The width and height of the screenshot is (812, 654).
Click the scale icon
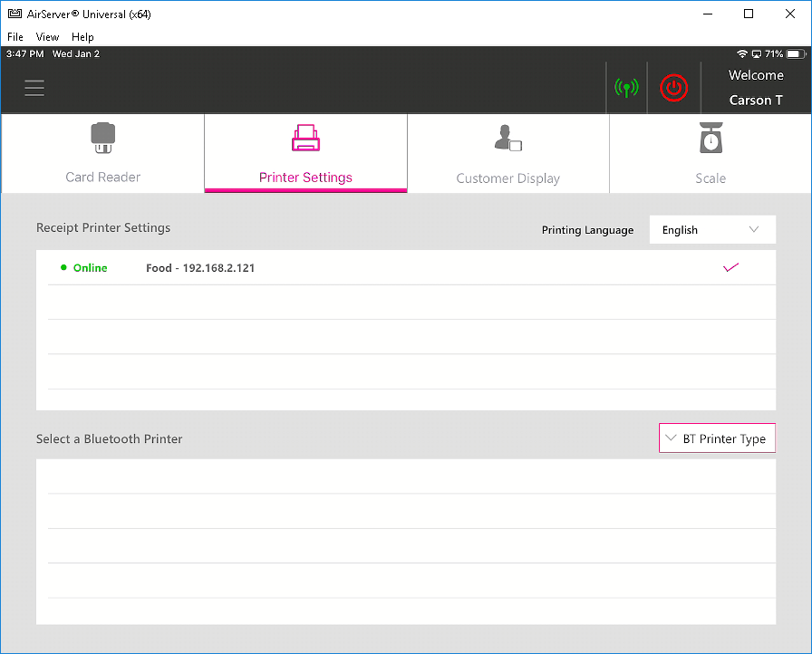pyautogui.click(x=710, y=138)
